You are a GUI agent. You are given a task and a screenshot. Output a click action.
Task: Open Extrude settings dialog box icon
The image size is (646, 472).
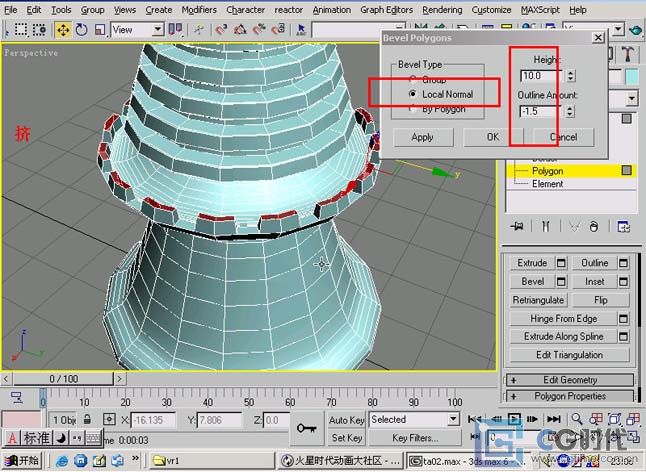tap(561, 263)
